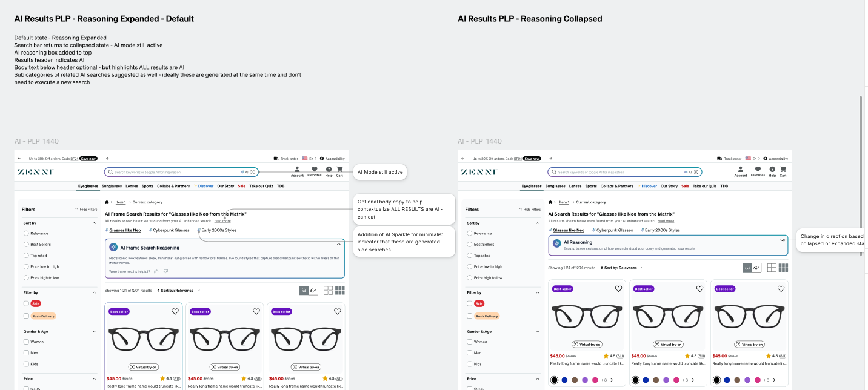Viewport: 868px width, 390px height.
Task: Click the Favorites heart icon
Action: [x=314, y=170]
